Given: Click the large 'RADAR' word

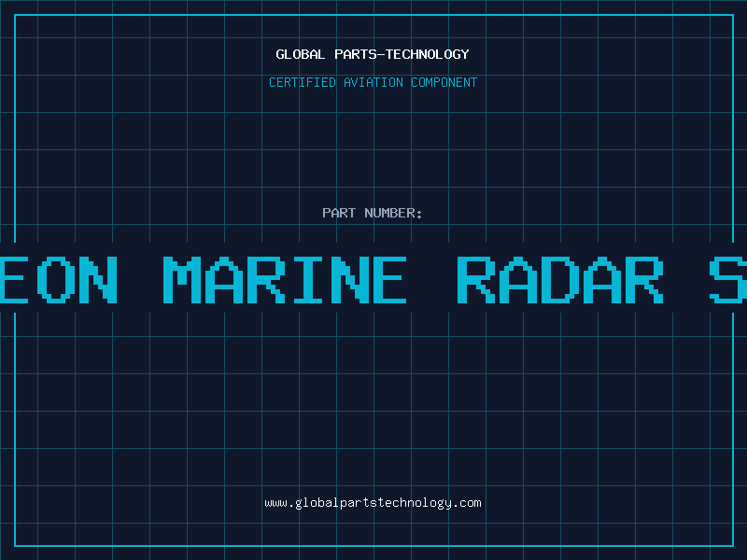Looking at the screenshot, I should point(560,280).
